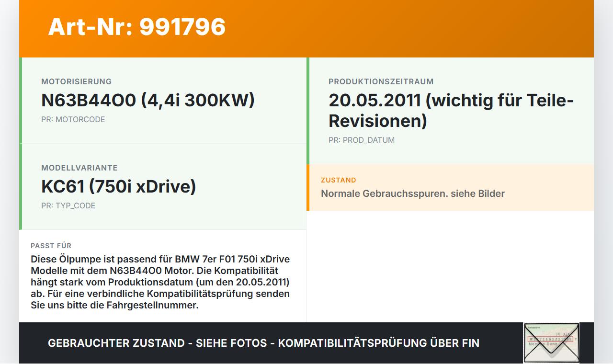Click the 'PR: PROD_DATUM' caption

362,140
